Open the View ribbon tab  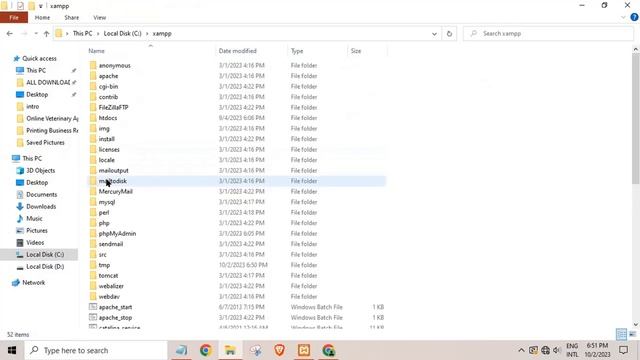click(100, 18)
